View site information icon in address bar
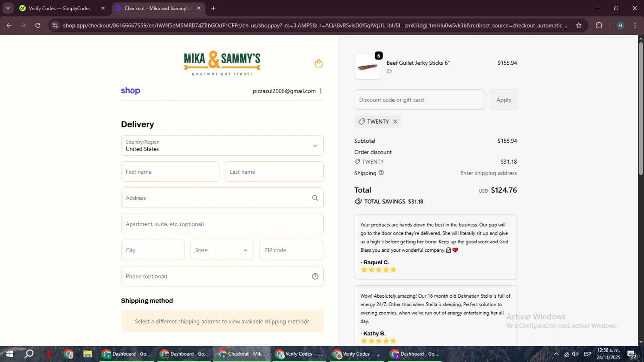The height and width of the screenshot is (362, 644). (55, 25)
